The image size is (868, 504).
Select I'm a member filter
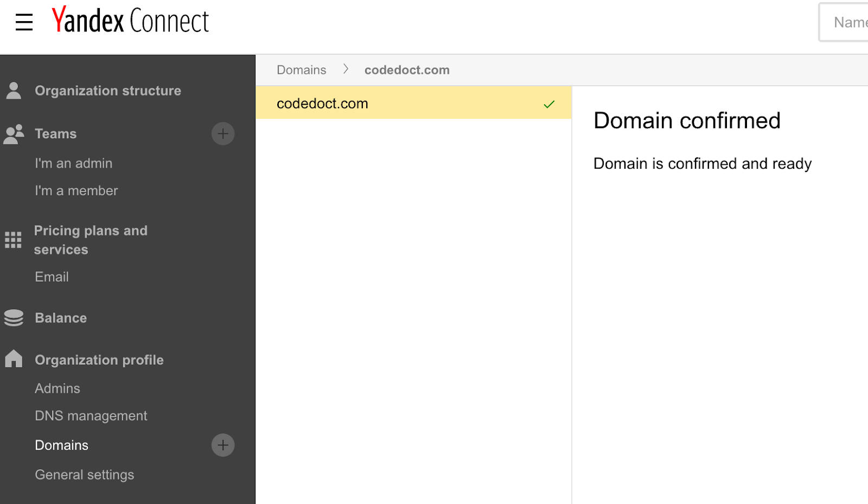click(76, 190)
